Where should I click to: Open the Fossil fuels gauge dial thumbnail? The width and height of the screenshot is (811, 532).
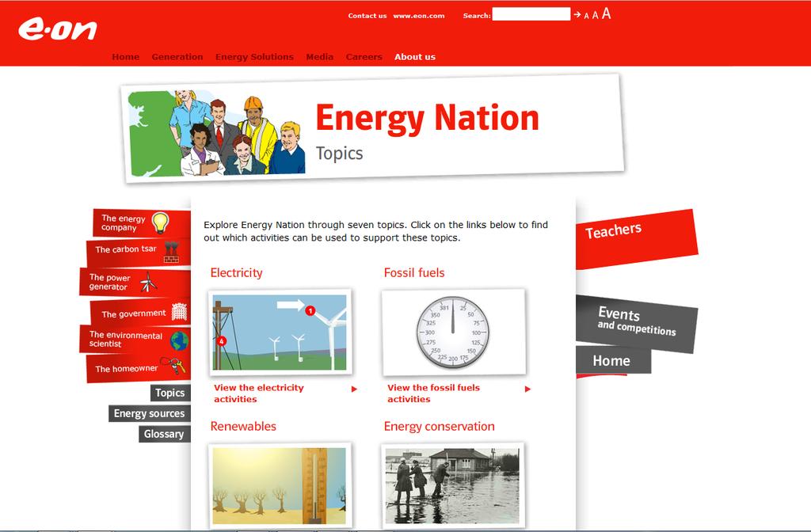click(454, 332)
